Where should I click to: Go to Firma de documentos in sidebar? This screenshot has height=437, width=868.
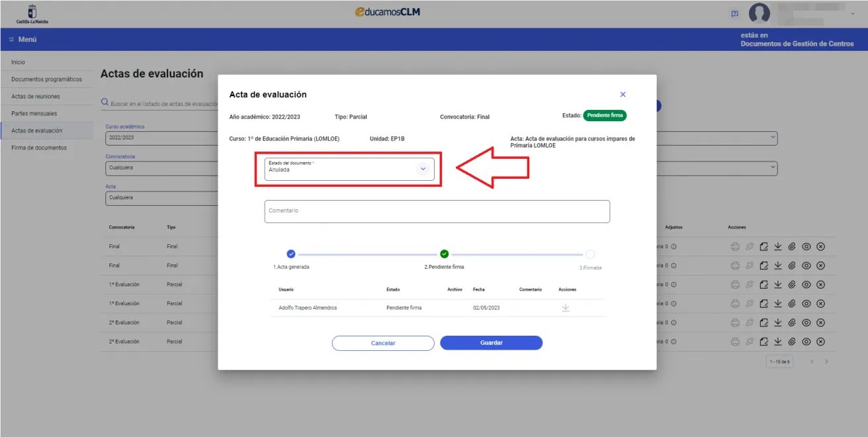click(39, 148)
